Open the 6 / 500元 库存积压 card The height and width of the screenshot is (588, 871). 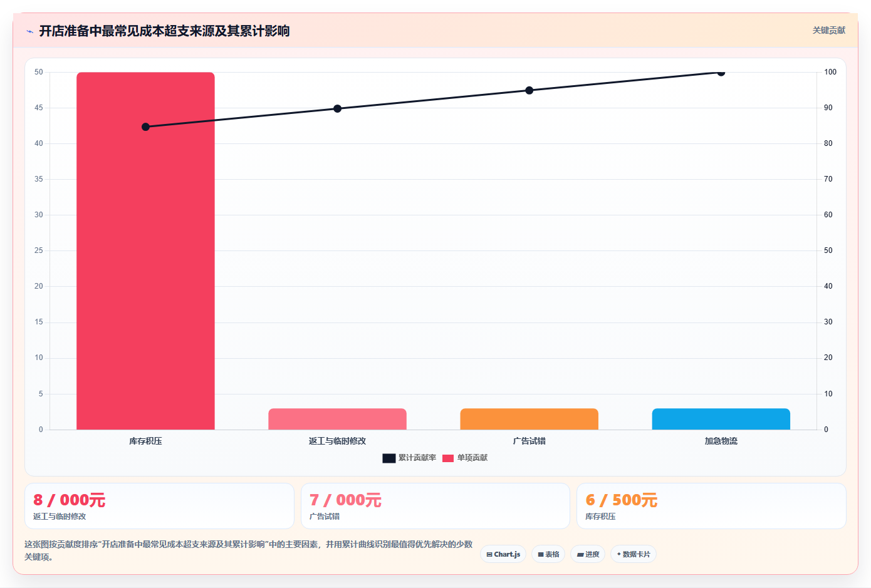pyautogui.click(x=711, y=506)
